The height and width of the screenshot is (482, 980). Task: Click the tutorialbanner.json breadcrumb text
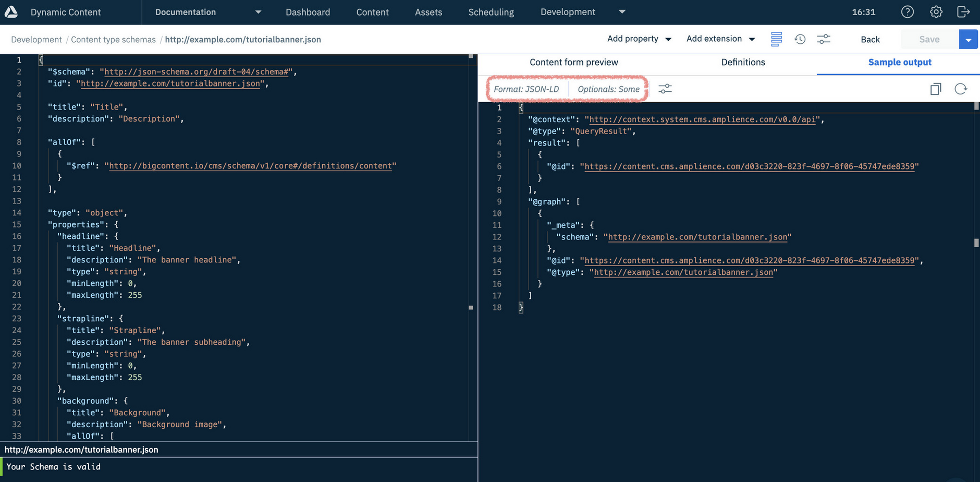(x=243, y=40)
